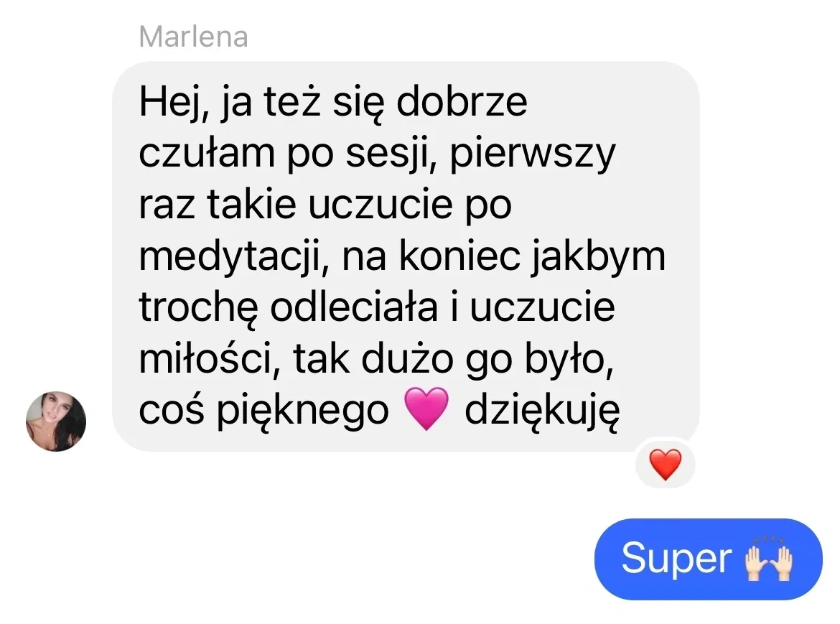Click the word "jakbym" in message

tap(598, 258)
